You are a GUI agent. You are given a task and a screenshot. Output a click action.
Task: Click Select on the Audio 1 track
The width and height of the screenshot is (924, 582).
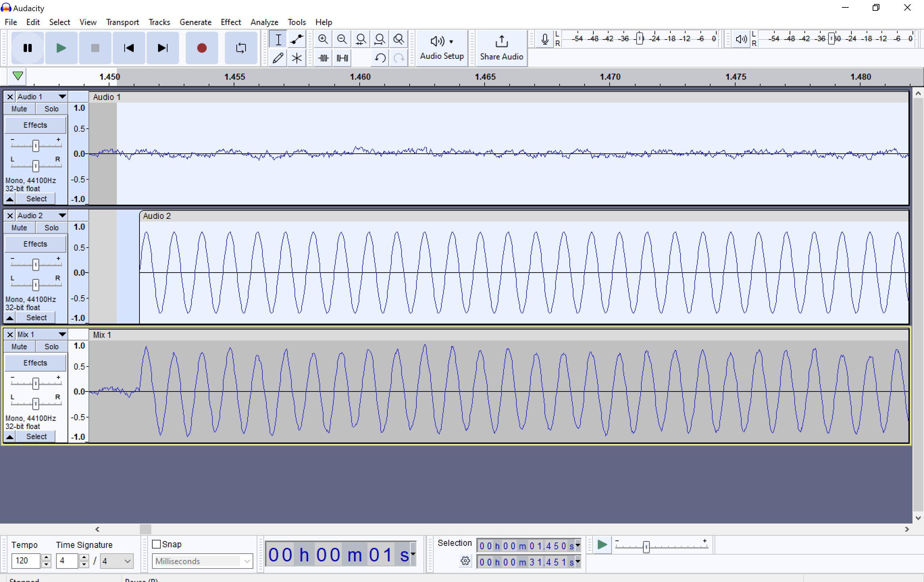[x=36, y=199]
